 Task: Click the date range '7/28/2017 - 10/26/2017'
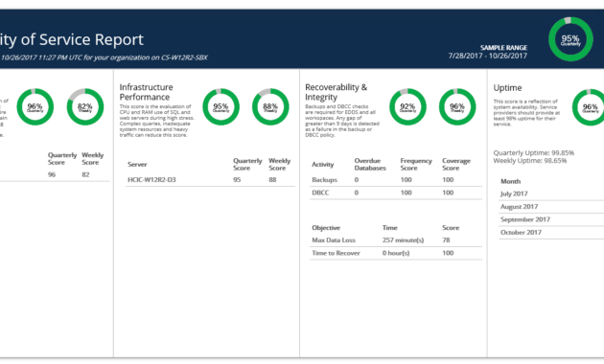(x=488, y=56)
